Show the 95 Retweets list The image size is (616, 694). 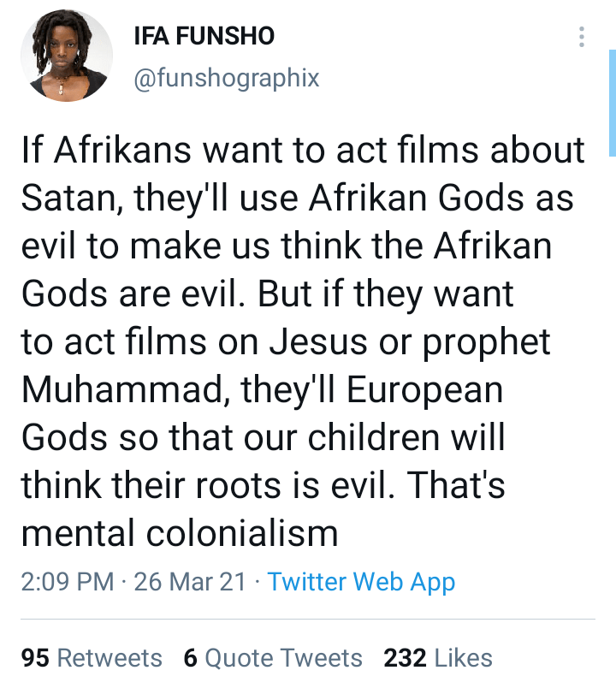[92, 658]
